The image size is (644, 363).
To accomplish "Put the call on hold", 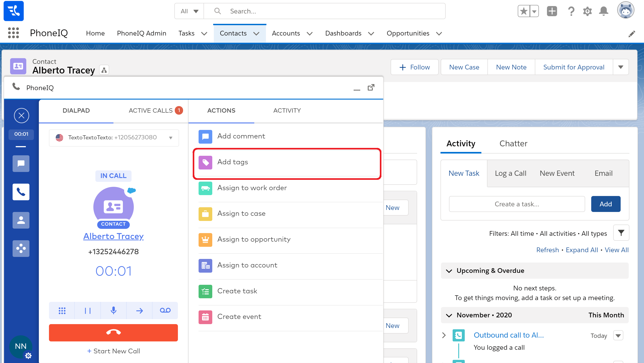I will pyautogui.click(x=88, y=310).
